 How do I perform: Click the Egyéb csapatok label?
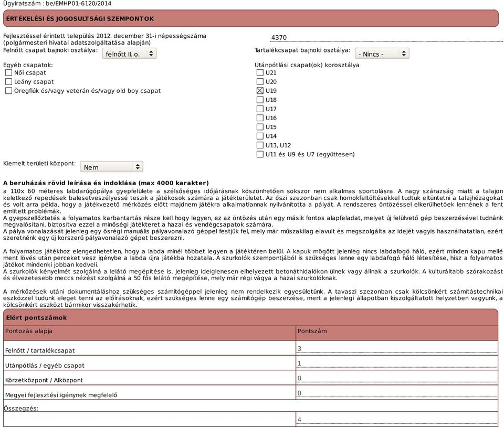(x=28, y=65)
